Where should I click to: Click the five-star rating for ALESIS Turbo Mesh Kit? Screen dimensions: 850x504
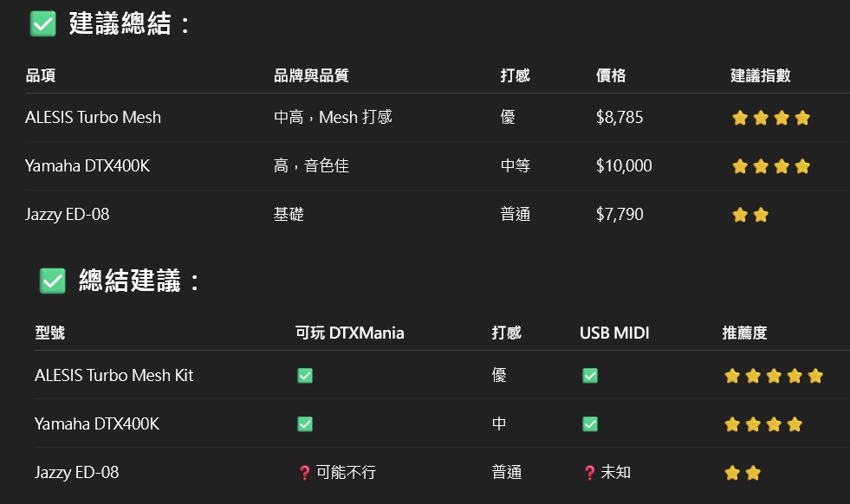click(774, 376)
